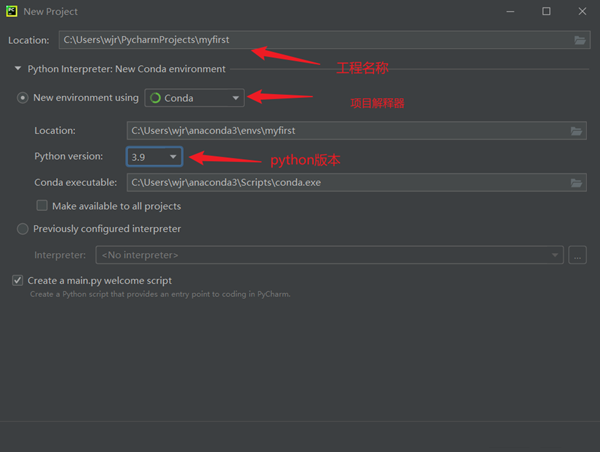Open the Python version 3.9 dropdown
600x452 pixels.
(x=154, y=157)
